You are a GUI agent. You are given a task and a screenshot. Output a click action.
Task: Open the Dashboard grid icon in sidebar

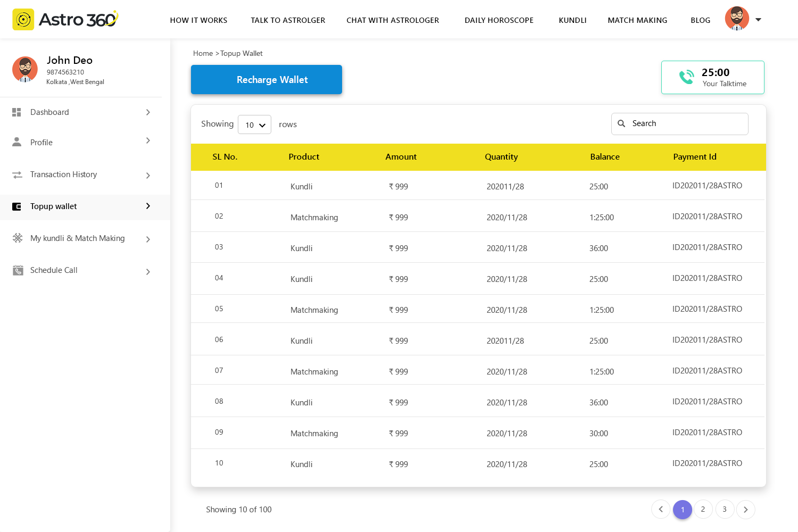[17, 112]
